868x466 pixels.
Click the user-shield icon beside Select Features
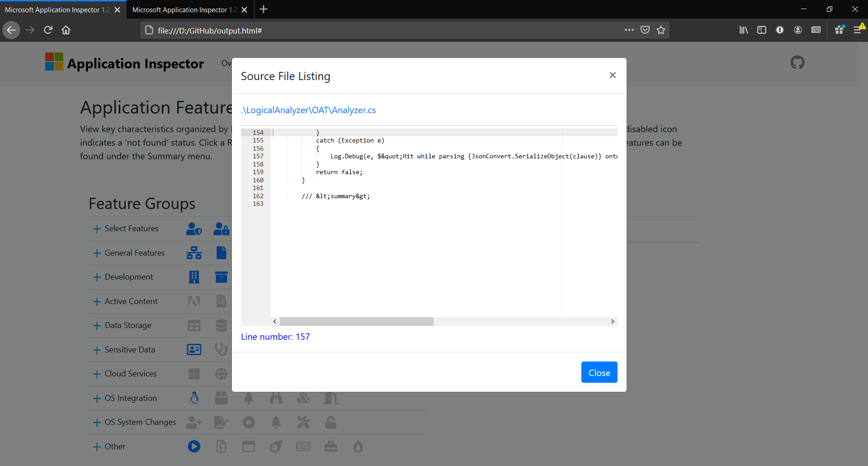pos(194,228)
